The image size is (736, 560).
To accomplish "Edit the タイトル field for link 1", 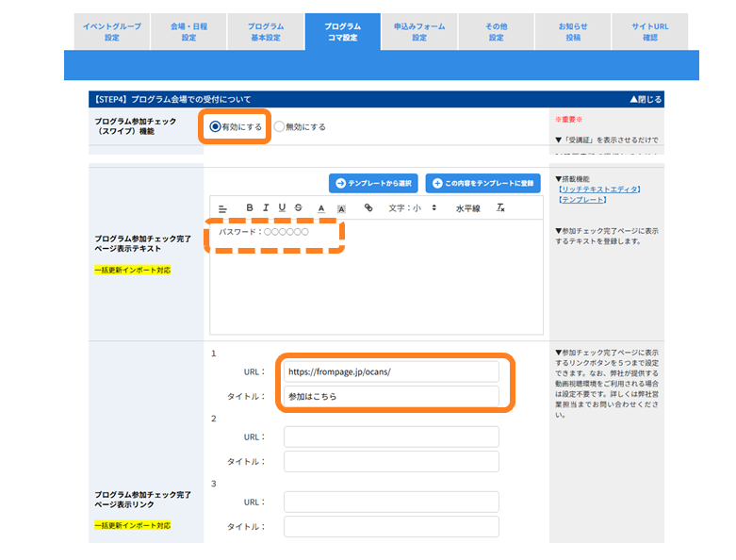I will point(391,396).
